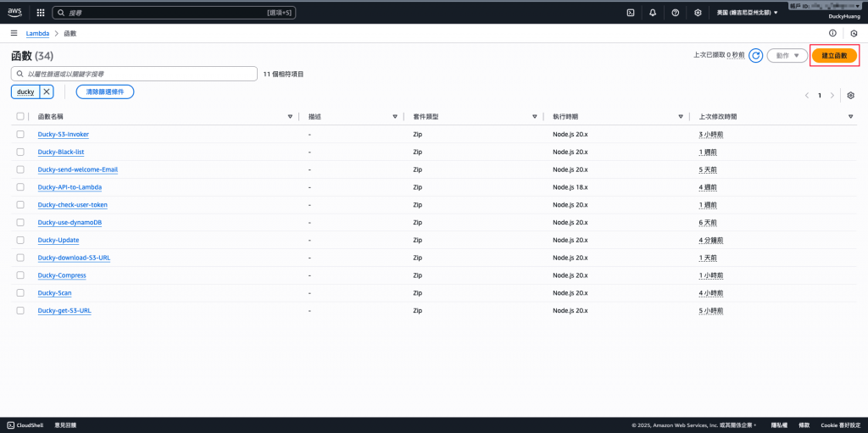Open Cookie 喜好設定 footer link
The height and width of the screenshot is (433, 868).
pyautogui.click(x=840, y=425)
